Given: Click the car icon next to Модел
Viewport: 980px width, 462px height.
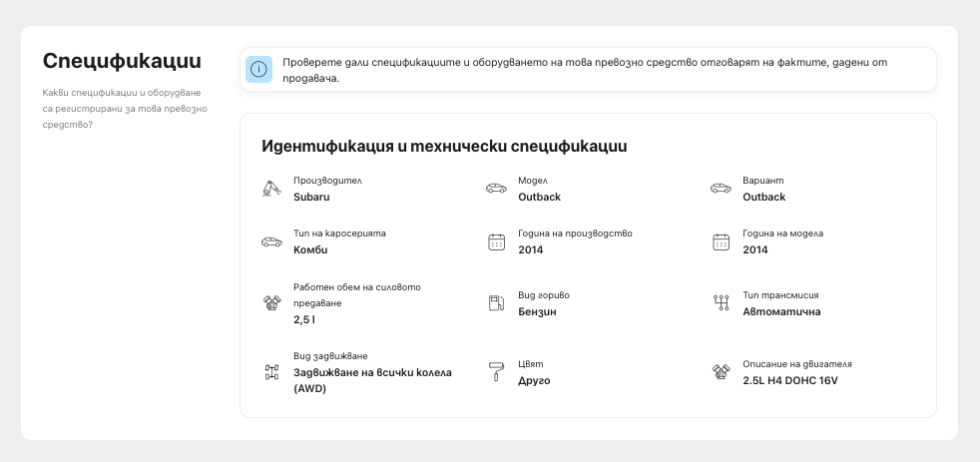Looking at the screenshot, I should tap(496, 189).
